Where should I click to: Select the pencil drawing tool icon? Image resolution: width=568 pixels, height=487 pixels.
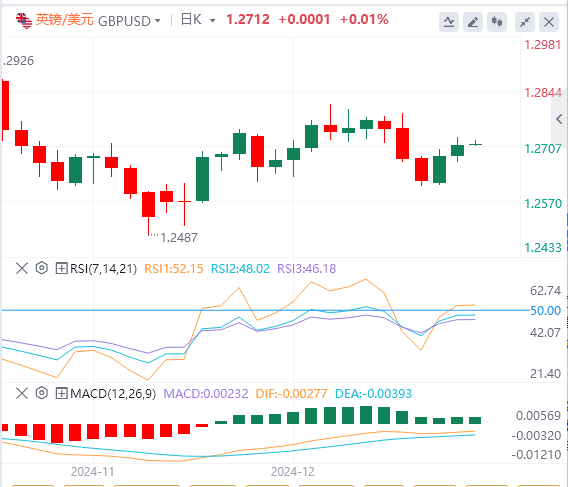tap(473, 22)
